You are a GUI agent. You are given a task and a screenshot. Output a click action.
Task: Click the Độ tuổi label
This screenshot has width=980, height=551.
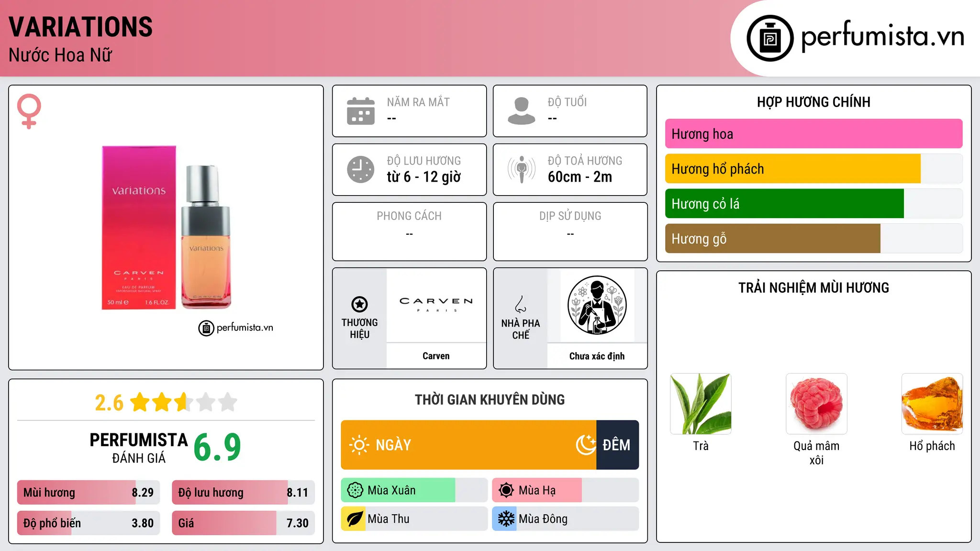(567, 102)
